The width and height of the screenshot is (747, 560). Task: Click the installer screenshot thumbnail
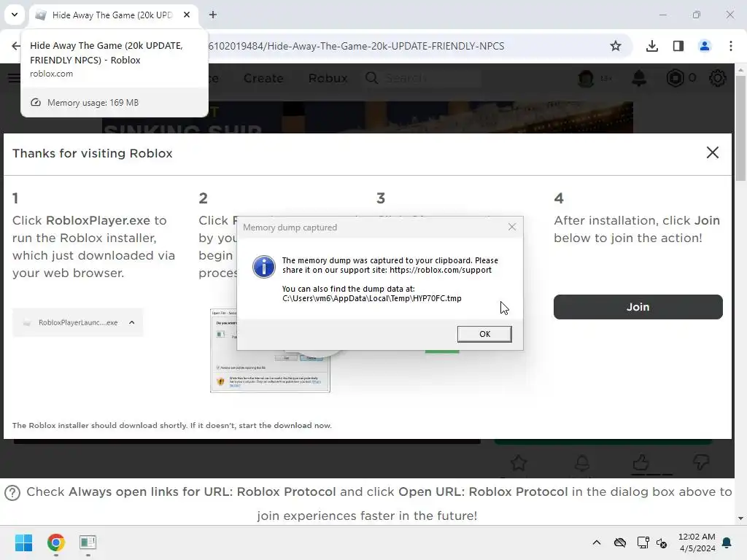(270, 351)
